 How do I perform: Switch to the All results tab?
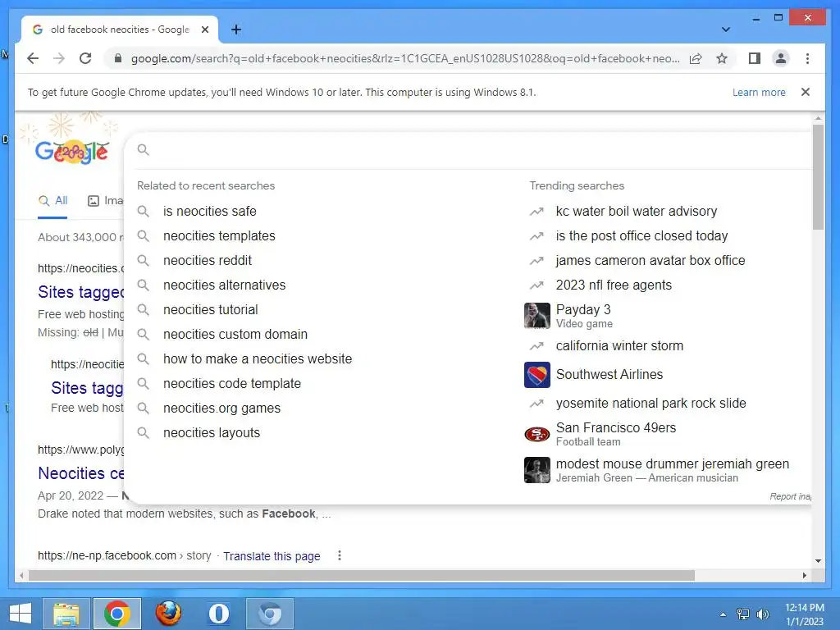click(x=53, y=201)
